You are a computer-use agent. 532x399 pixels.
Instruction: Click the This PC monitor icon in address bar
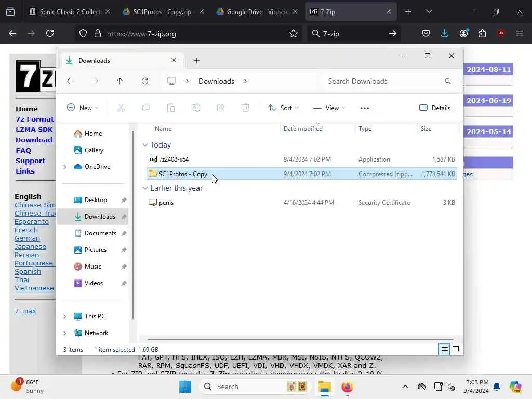click(x=171, y=81)
